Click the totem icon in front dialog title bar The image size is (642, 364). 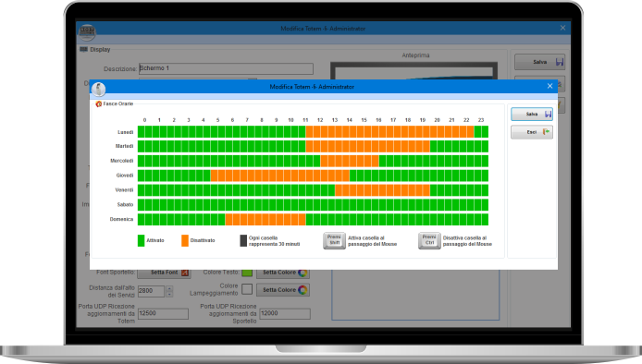98,89
